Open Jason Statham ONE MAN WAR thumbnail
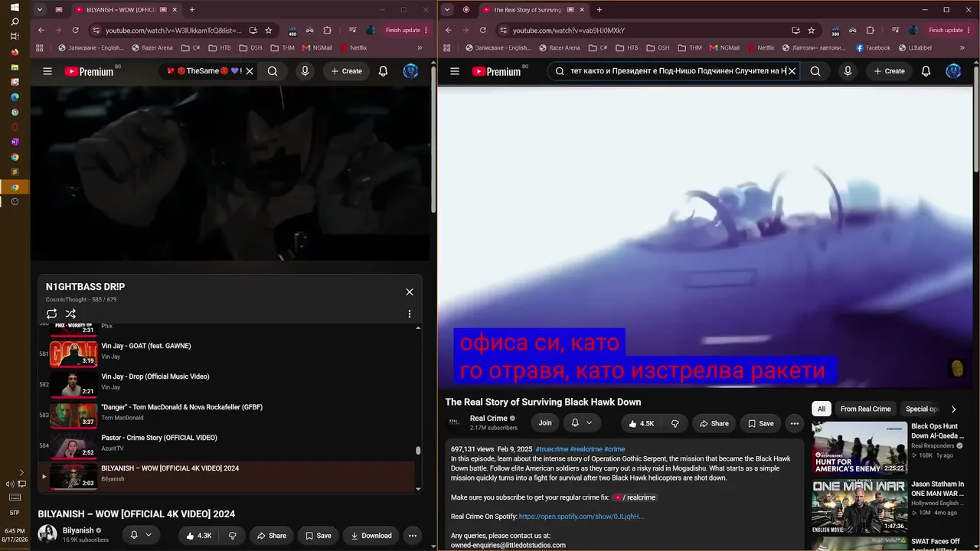This screenshot has height=551, width=980. coord(860,506)
